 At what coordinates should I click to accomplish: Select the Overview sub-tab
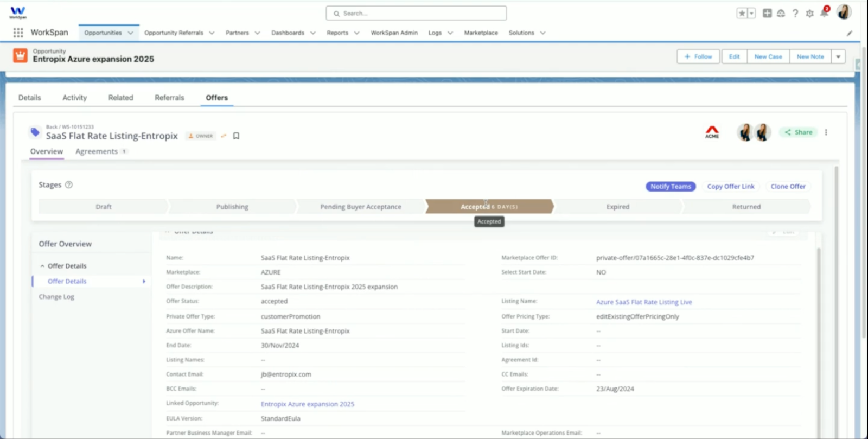47,151
